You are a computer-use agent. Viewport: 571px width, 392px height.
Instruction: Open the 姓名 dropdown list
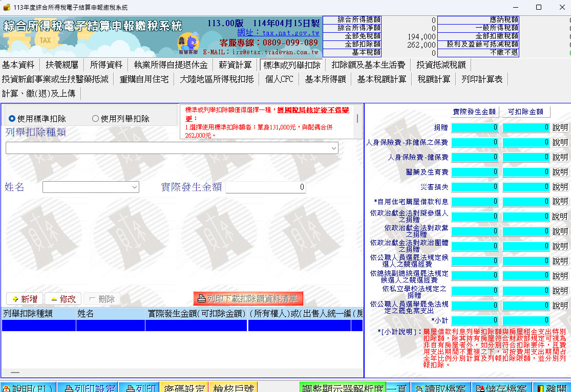[134, 187]
